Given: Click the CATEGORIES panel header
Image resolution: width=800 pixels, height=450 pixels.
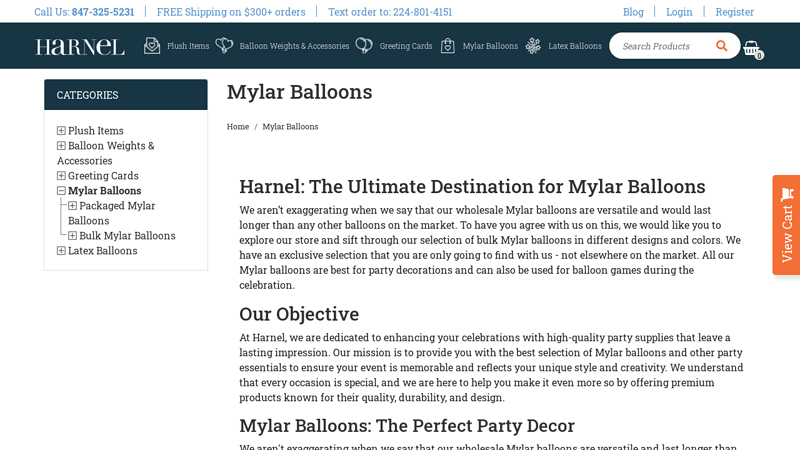Looking at the screenshot, I should click(x=126, y=95).
